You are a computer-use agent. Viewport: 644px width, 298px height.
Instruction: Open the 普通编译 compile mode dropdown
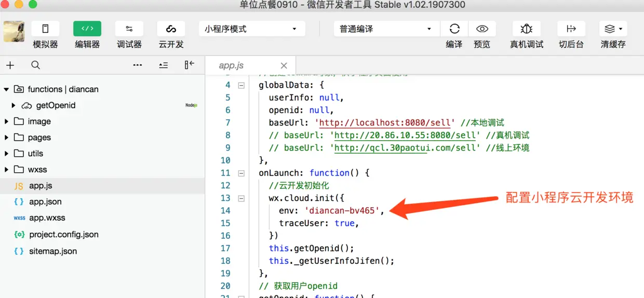pyautogui.click(x=387, y=29)
